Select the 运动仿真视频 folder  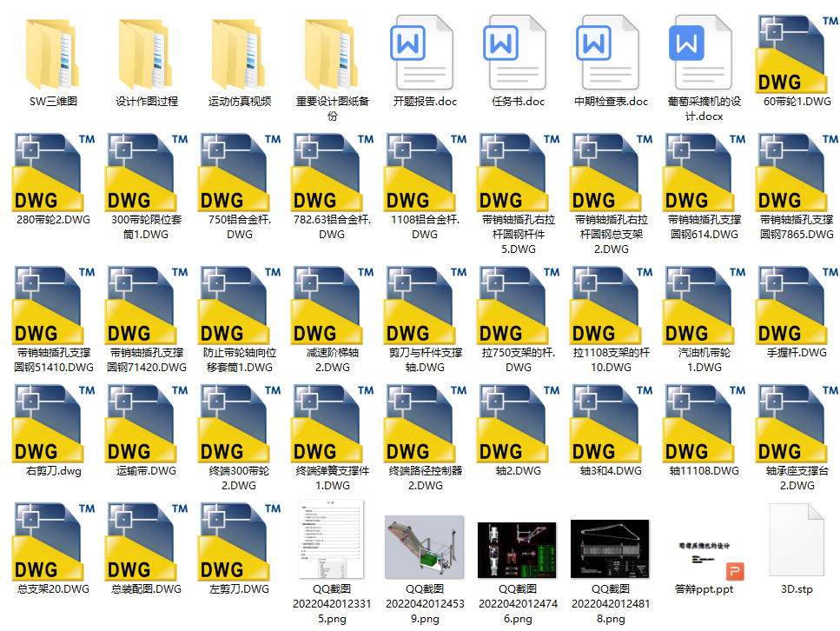pyautogui.click(x=239, y=52)
